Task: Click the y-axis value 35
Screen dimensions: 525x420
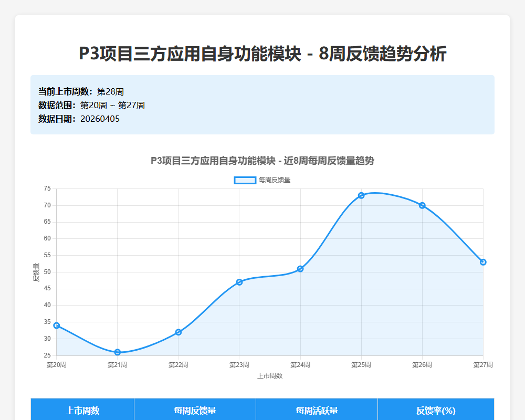Action: click(x=47, y=322)
